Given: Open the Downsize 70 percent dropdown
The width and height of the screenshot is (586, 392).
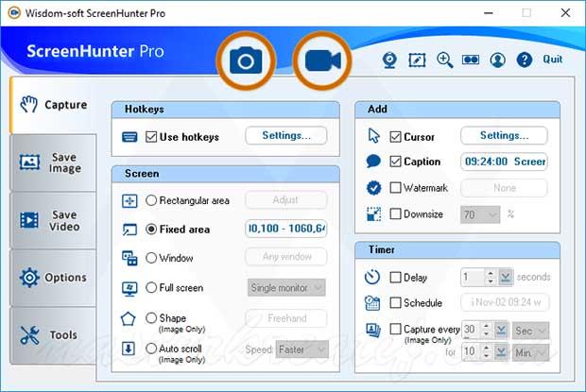Looking at the screenshot, I should pyautogui.click(x=480, y=214).
